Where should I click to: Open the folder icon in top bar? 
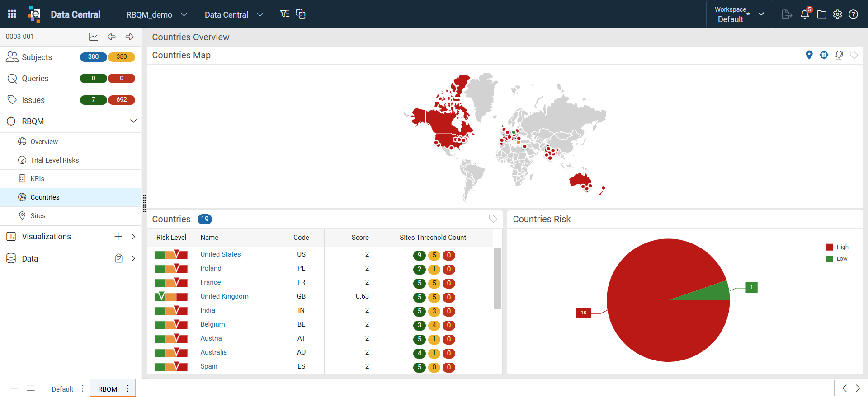point(821,14)
